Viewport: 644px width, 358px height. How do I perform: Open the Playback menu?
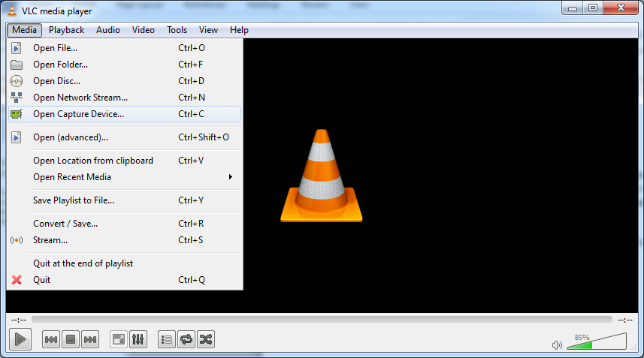[67, 30]
